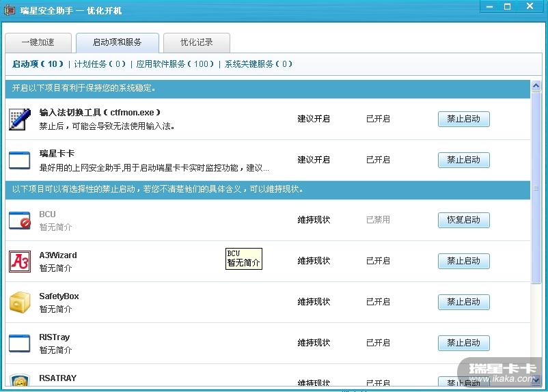Click the SafetyBox yellow box icon

(x=20, y=303)
